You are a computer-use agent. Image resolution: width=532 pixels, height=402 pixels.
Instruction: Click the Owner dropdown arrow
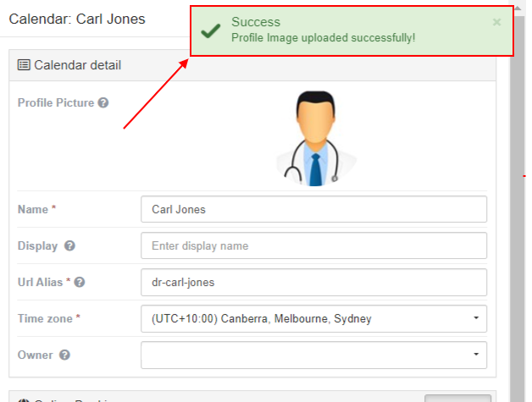coord(476,355)
